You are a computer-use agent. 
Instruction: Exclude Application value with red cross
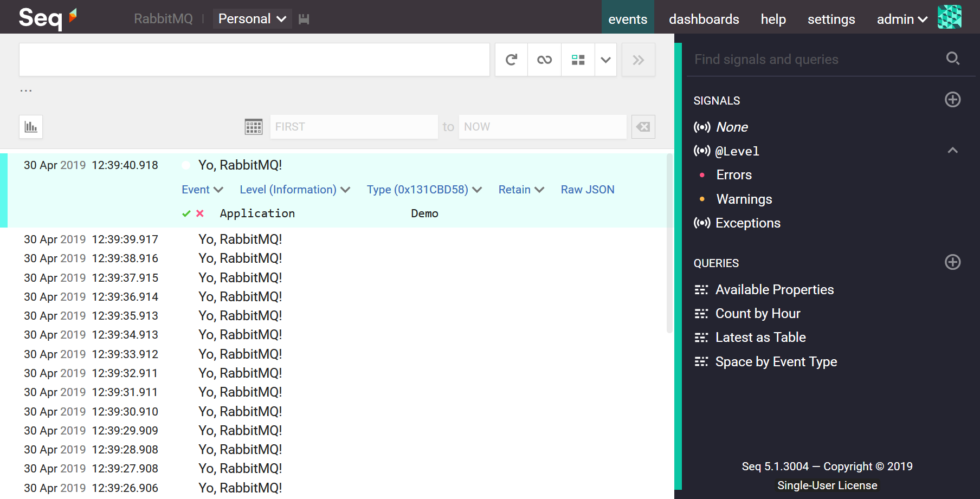[x=200, y=213]
